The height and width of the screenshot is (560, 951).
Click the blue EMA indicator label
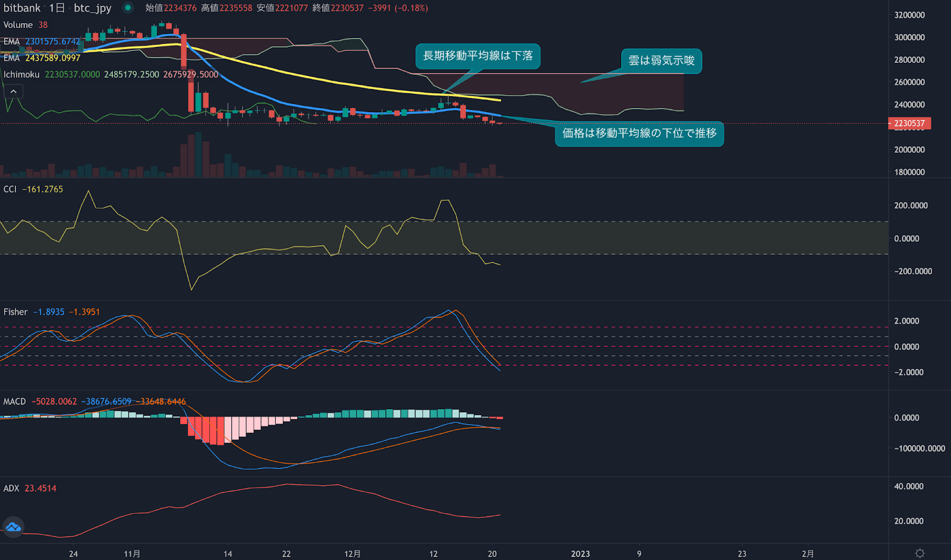click(x=12, y=42)
